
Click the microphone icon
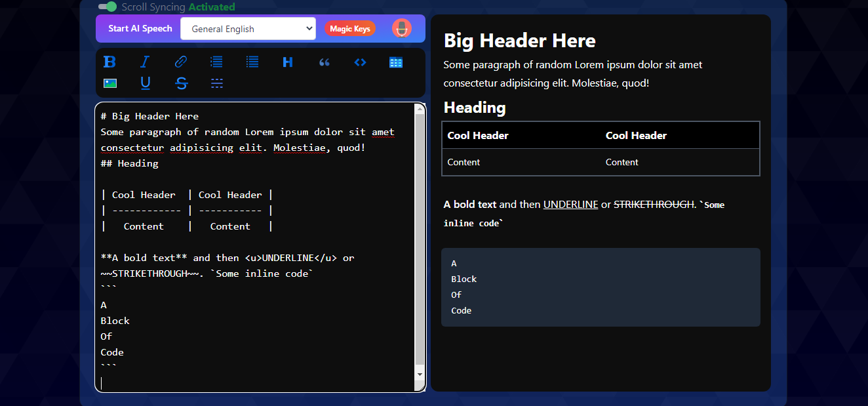[402, 28]
